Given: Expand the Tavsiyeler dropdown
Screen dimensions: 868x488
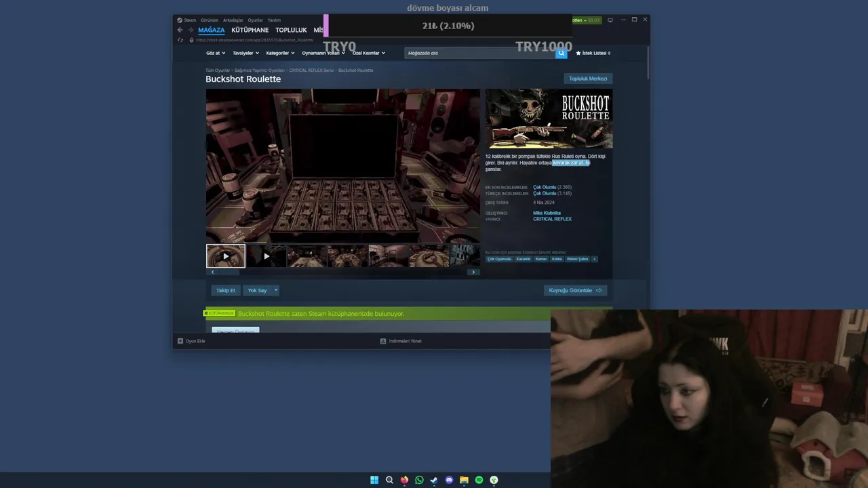Looking at the screenshot, I should point(245,53).
